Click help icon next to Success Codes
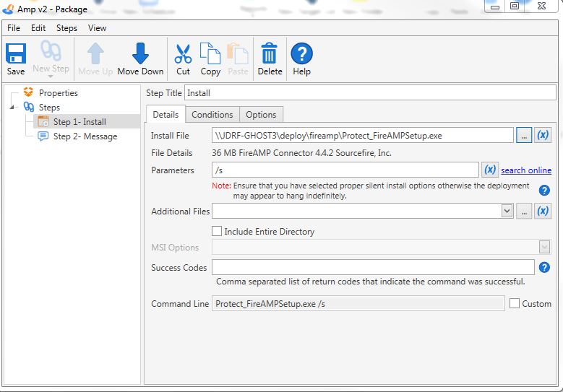The image size is (563, 392). [545, 267]
